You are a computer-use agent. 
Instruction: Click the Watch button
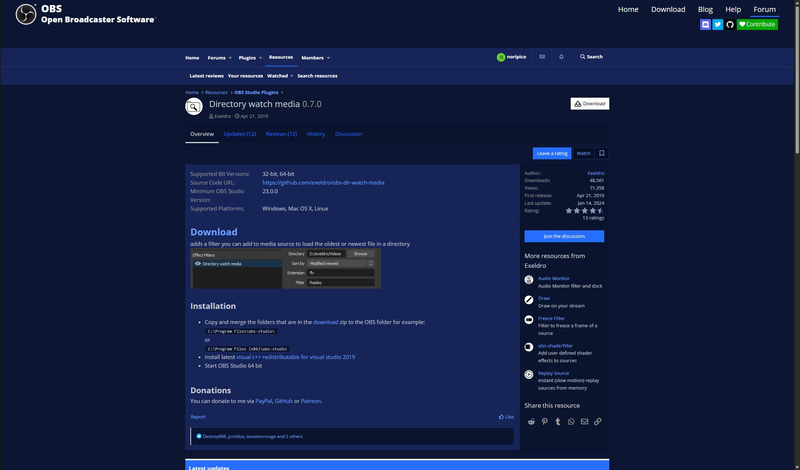(x=583, y=153)
